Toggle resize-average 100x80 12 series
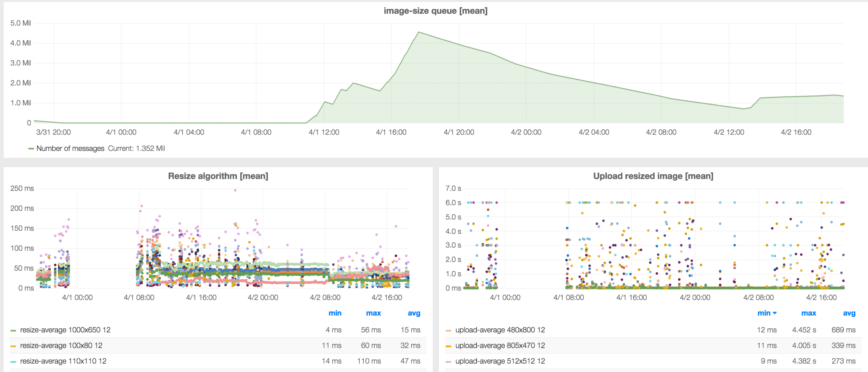868x372 pixels. (61, 345)
